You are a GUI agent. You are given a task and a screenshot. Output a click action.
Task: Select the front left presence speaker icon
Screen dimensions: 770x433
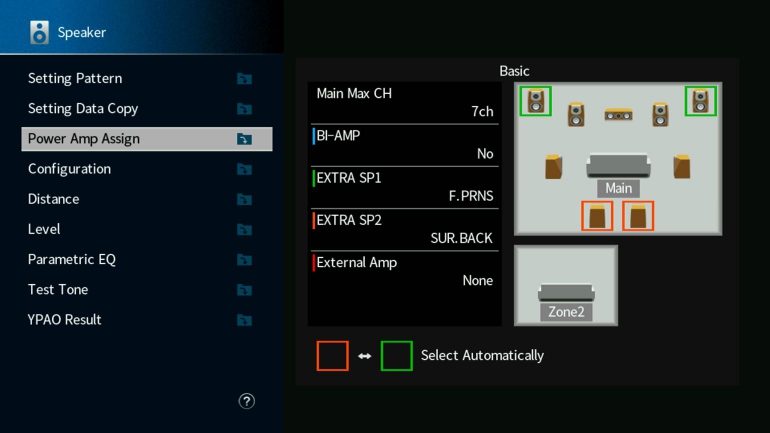536,100
